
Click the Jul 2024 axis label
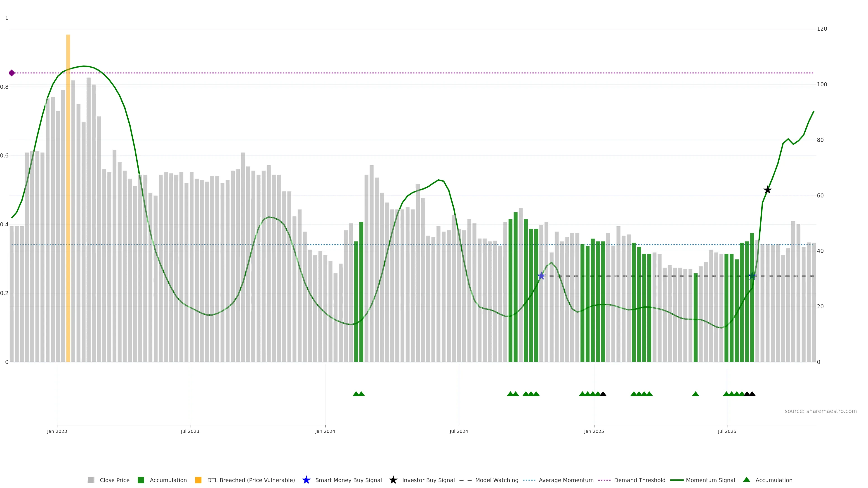click(x=459, y=431)
